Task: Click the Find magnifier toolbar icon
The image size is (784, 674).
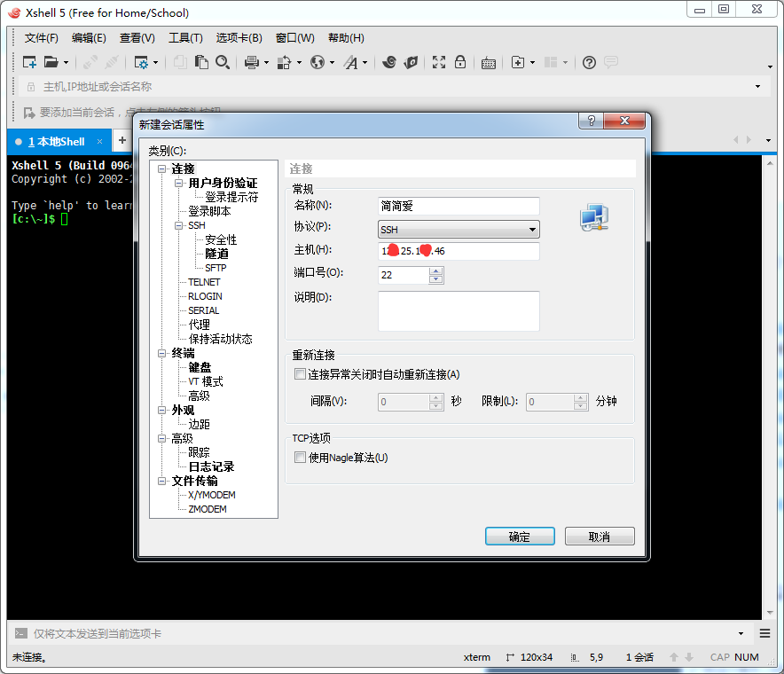Action: point(223,62)
